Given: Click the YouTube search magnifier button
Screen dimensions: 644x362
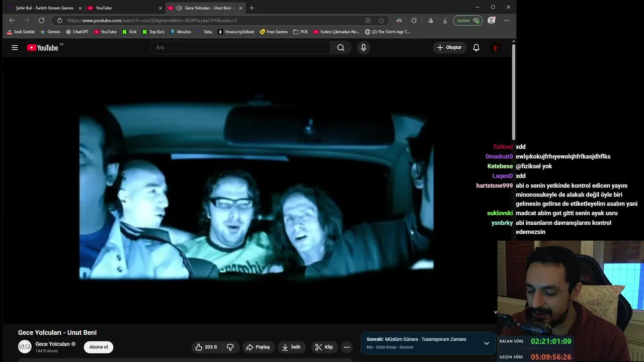Looking at the screenshot, I should 341,47.
